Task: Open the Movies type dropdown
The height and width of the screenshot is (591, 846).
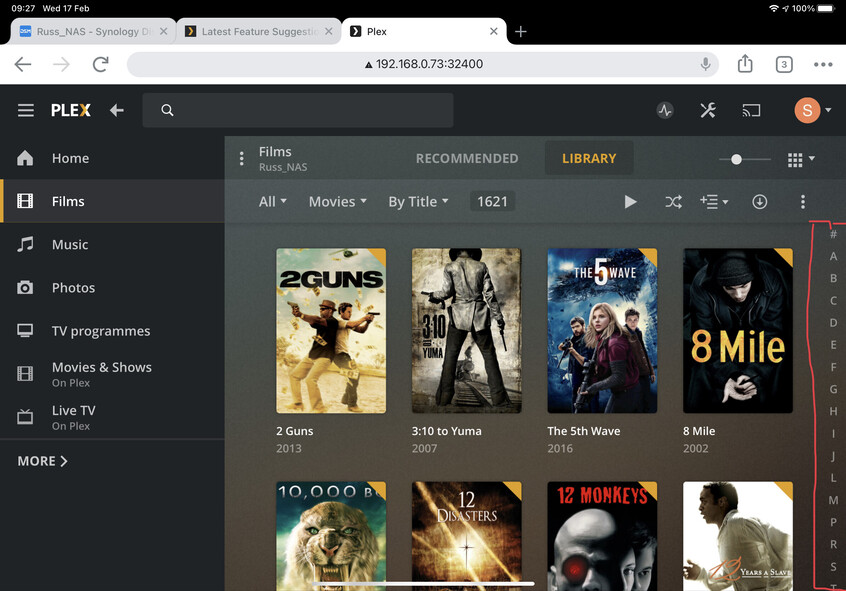Action: point(337,201)
